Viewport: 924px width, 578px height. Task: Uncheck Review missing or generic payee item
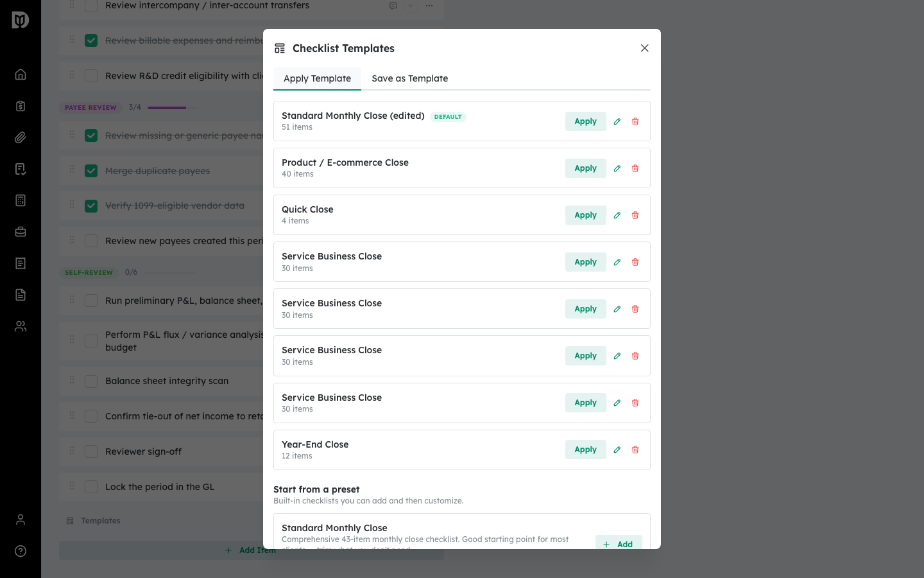(91, 136)
